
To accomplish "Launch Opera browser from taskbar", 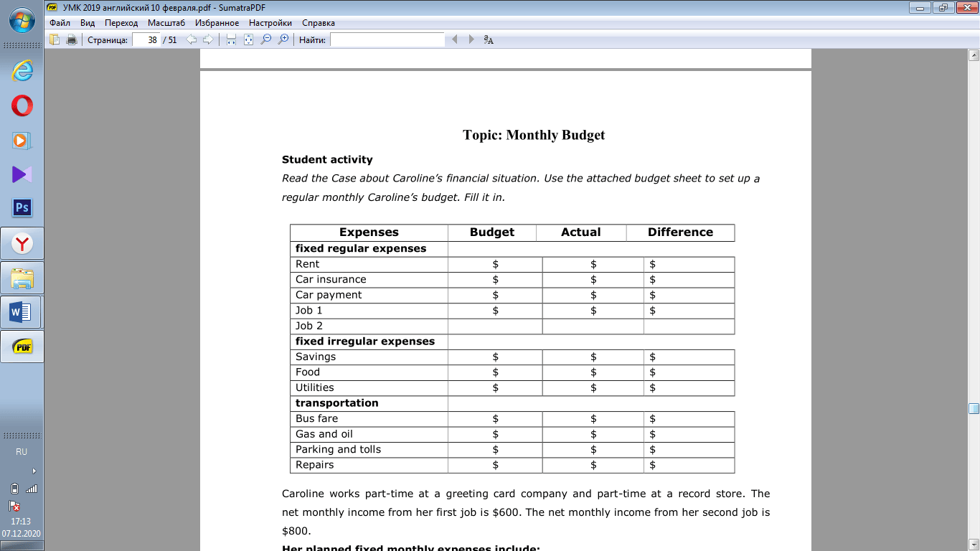I will 22,106.
